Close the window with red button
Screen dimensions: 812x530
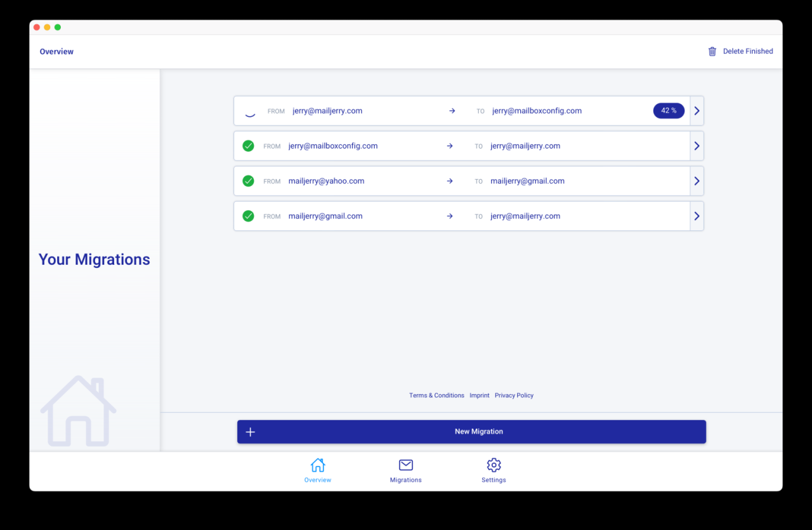37,27
